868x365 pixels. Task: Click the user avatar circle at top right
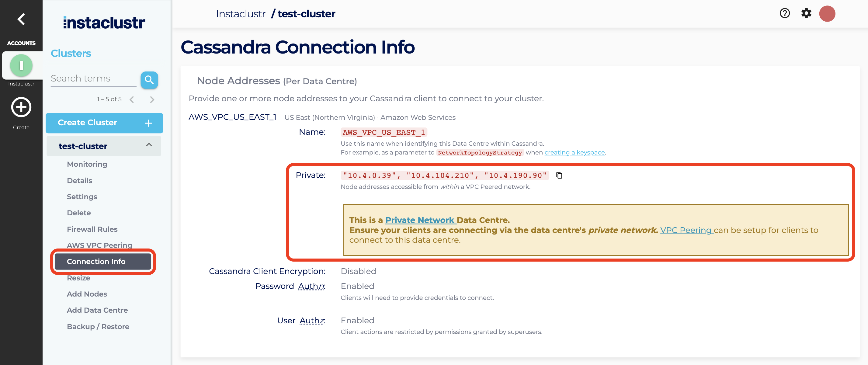click(828, 13)
